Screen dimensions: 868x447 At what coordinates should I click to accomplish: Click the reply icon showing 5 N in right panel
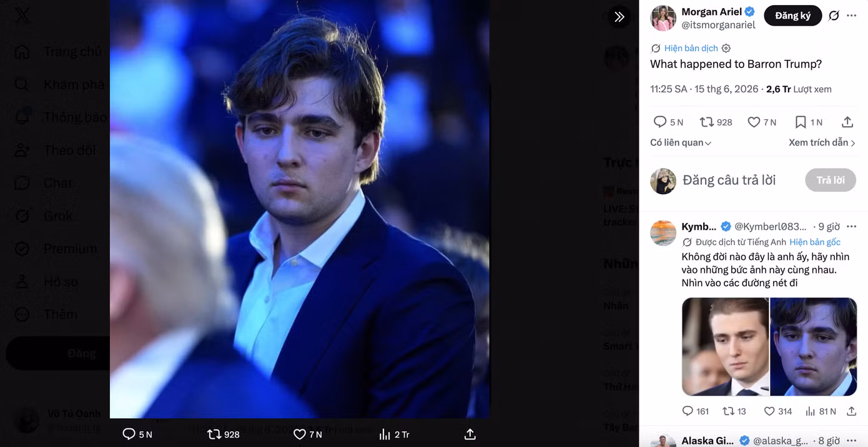point(668,122)
